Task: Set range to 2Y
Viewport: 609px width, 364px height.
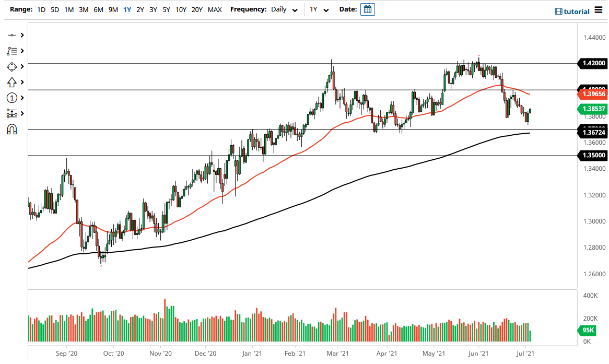Action: (x=140, y=10)
